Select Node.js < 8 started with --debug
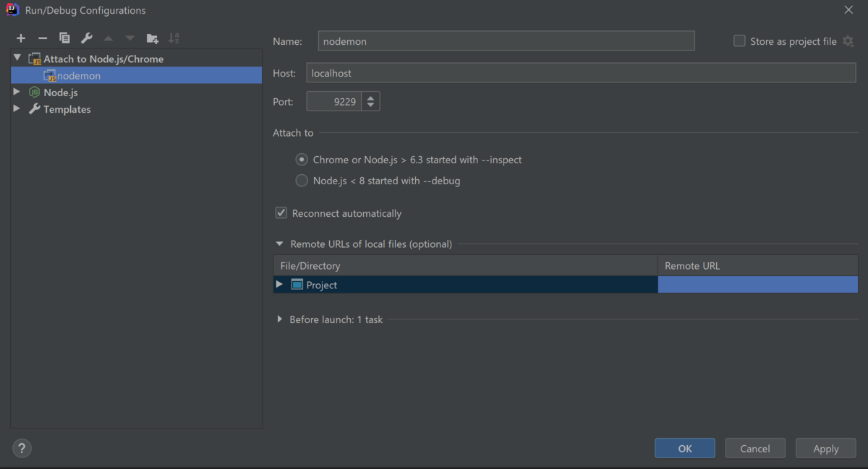 pyautogui.click(x=302, y=181)
